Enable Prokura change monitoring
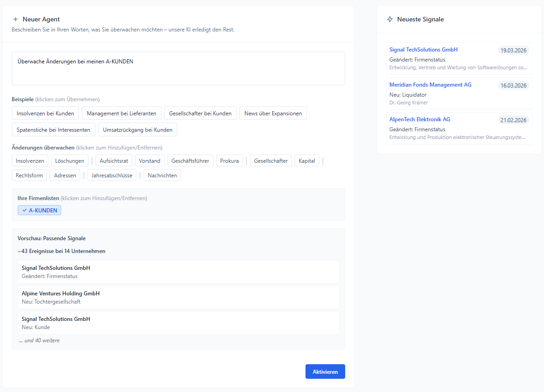This screenshot has height=392, width=544. point(229,160)
